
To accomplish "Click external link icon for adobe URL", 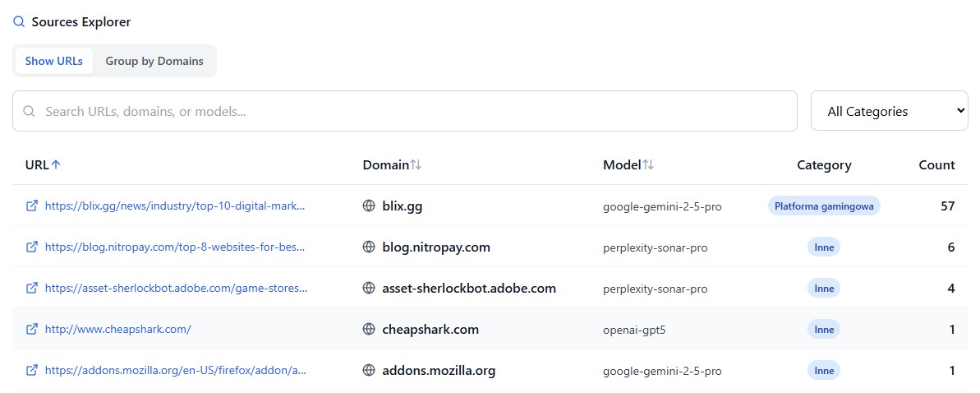I will (32, 289).
